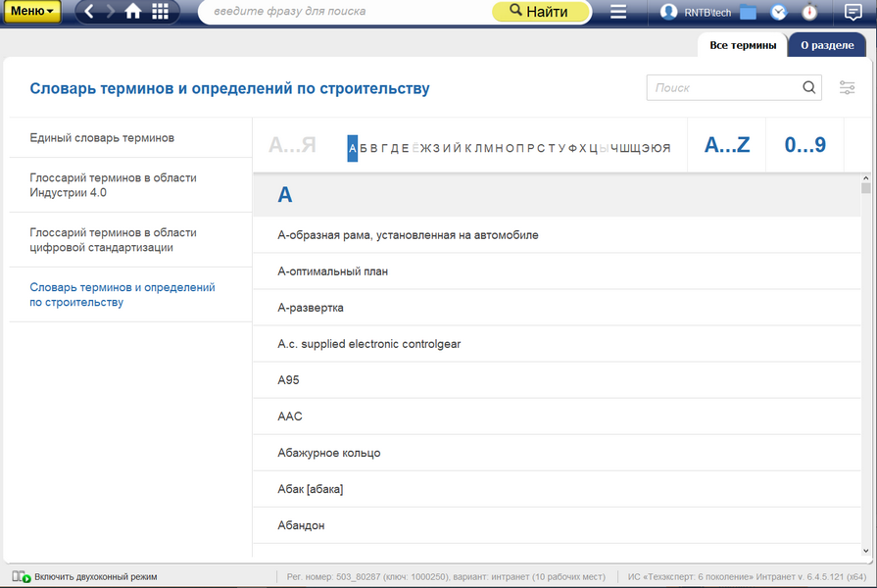Open the chat messages icon at top right
This screenshot has width=877, height=588.
853,12
